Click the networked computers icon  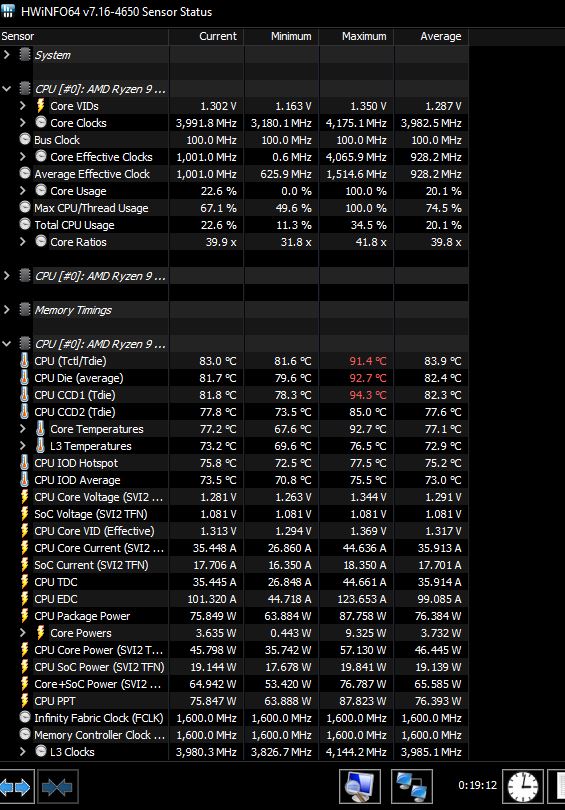tap(412, 787)
